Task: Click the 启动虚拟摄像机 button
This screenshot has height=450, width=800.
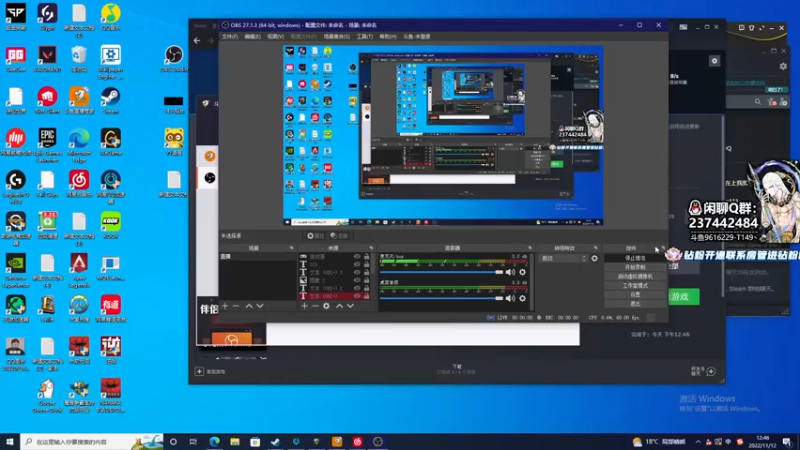Action: coord(635,277)
